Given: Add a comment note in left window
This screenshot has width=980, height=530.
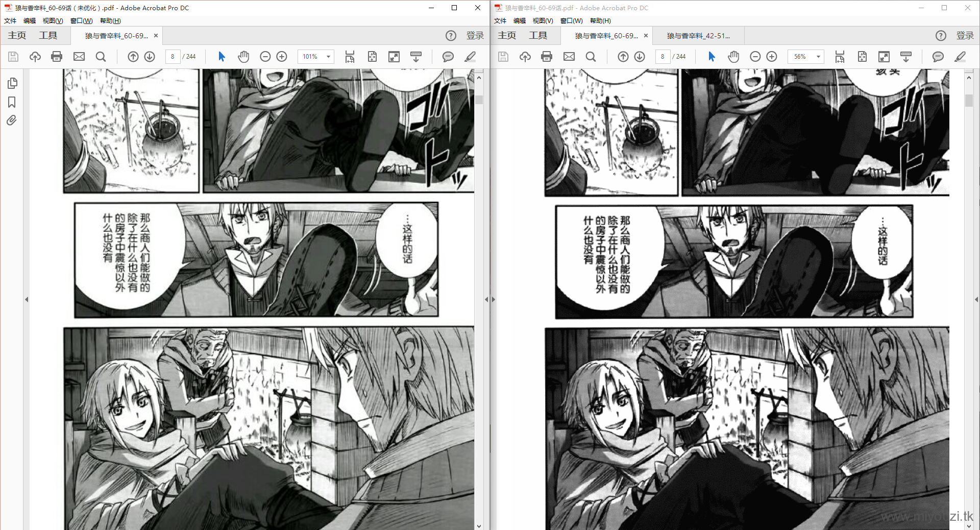Looking at the screenshot, I should tap(448, 57).
